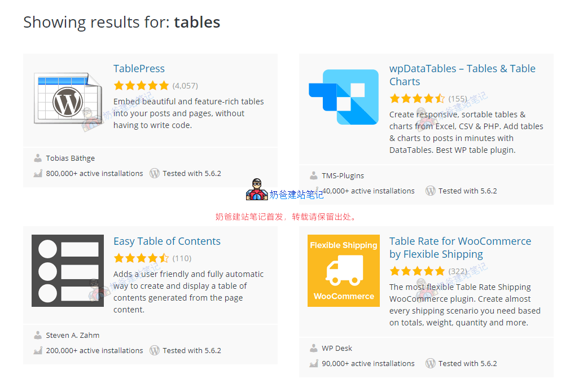Click the author icon beside Steven A. Zahm
Image resolution: width=570 pixels, height=392 pixels.
(x=38, y=336)
